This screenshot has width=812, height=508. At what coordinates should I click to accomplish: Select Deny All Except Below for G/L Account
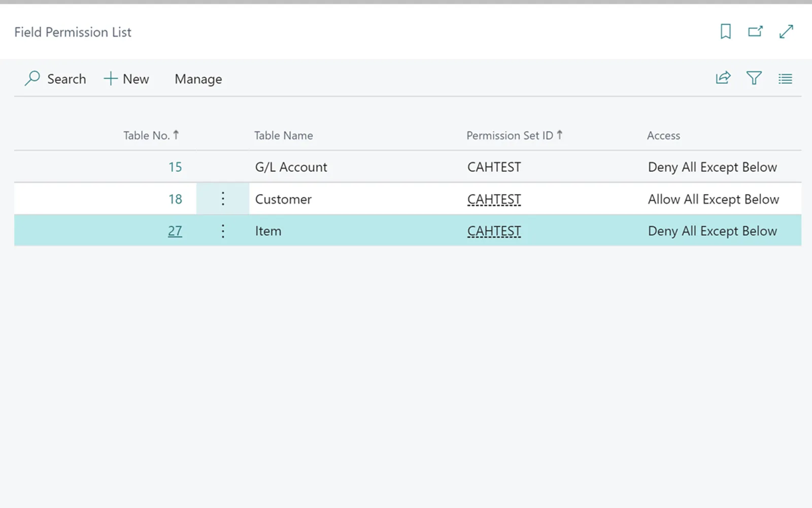point(713,167)
